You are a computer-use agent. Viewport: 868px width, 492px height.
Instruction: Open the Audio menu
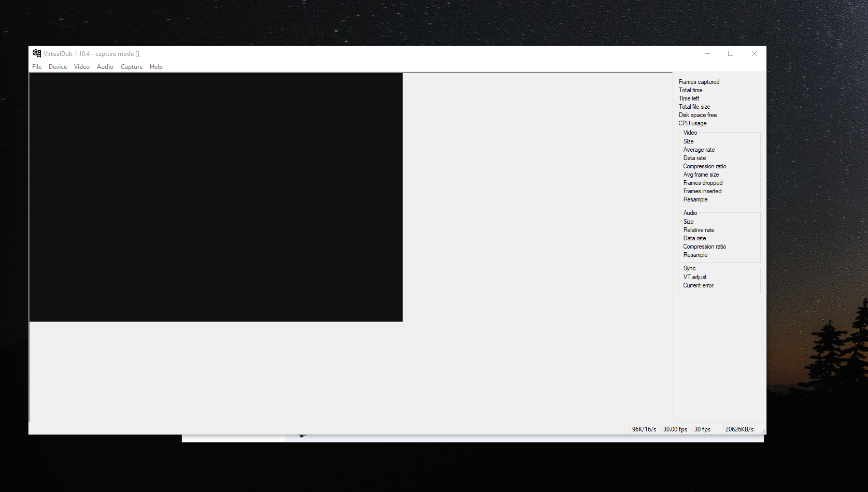[x=105, y=67]
